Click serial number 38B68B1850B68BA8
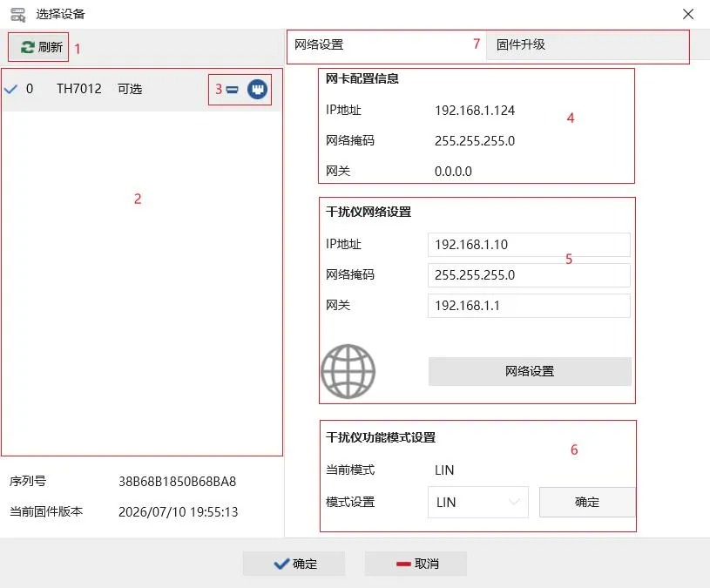Viewport: 710px width, 588px height. pos(178,481)
